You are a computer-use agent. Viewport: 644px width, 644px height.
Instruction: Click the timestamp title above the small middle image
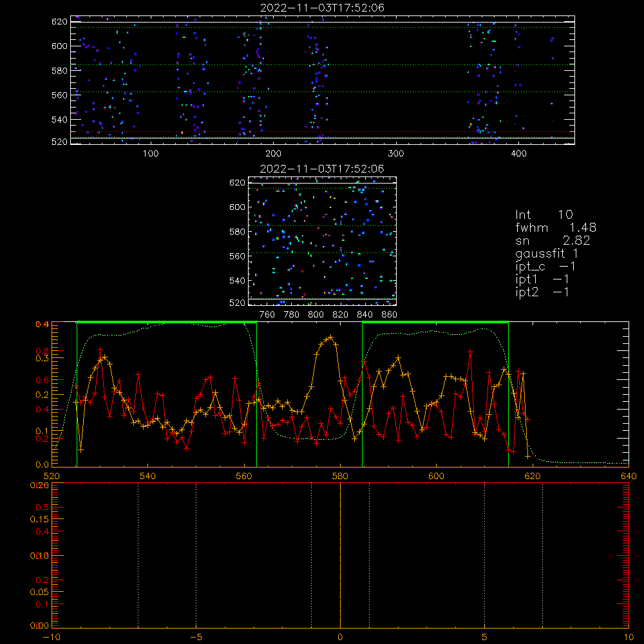coord(322,169)
